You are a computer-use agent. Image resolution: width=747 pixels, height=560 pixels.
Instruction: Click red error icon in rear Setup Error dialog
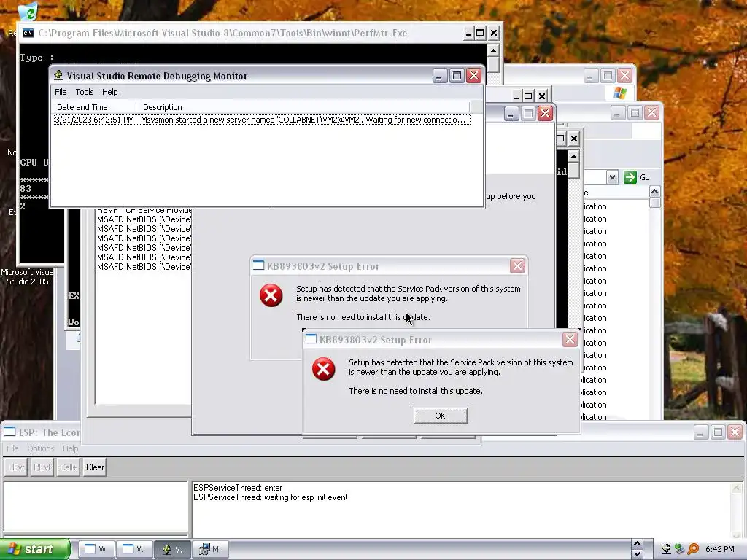(x=271, y=295)
